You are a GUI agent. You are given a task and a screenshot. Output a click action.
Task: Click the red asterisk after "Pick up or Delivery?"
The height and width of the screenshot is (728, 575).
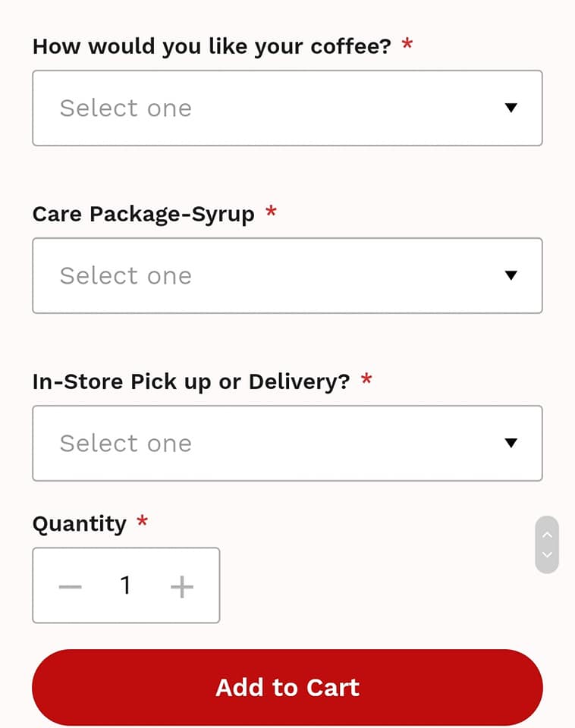pyautogui.click(x=366, y=378)
